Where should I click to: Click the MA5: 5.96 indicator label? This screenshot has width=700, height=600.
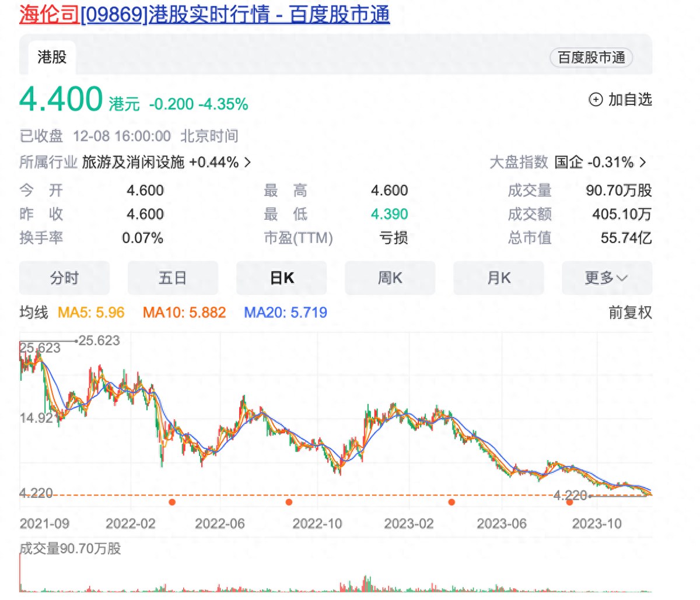tap(91, 313)
